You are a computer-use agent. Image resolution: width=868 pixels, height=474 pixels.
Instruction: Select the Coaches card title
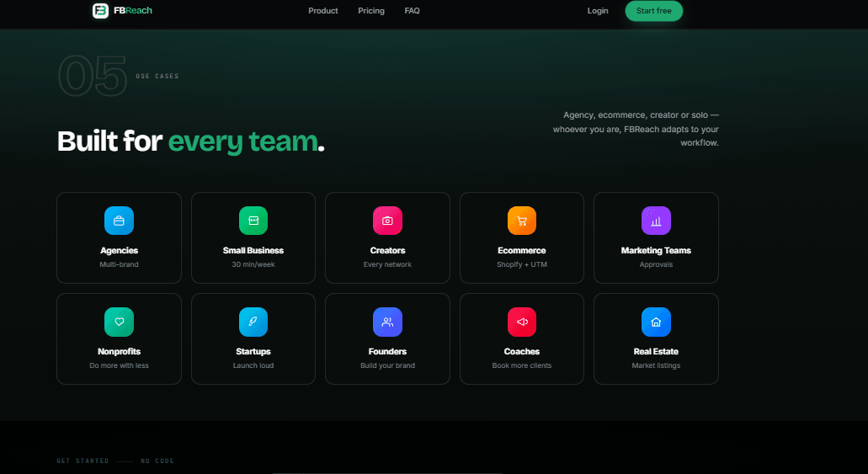click(x=522, y=352)
